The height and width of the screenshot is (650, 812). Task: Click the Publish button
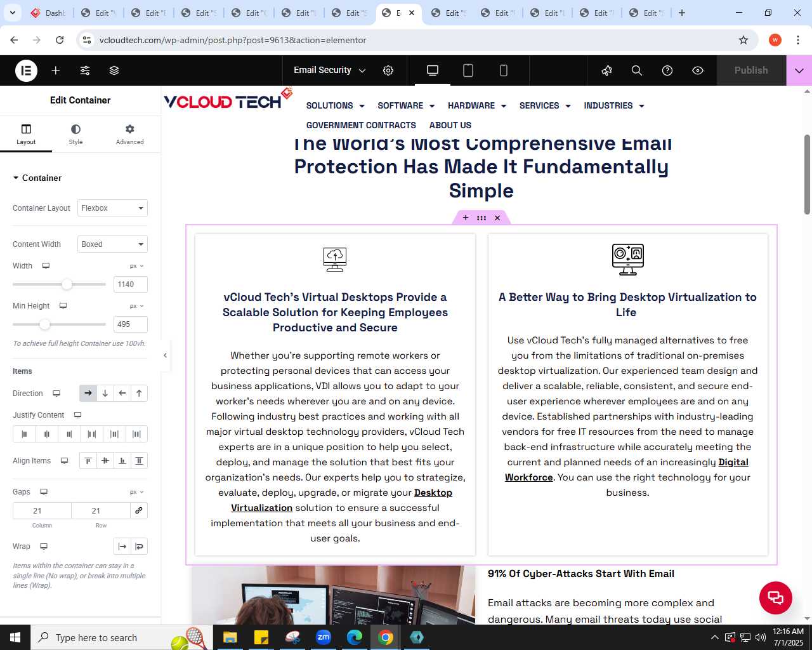coord(751,70)
